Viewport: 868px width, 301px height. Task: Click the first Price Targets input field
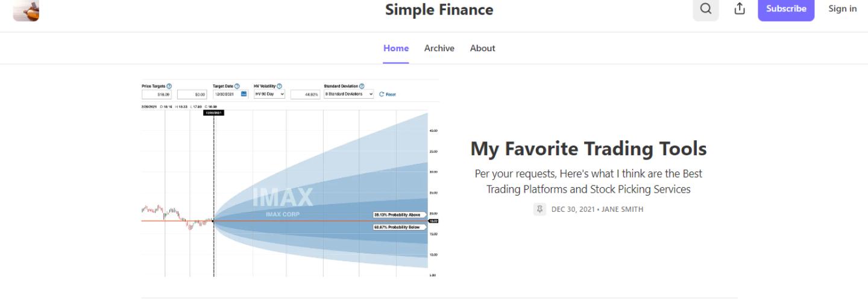[157, 95]
